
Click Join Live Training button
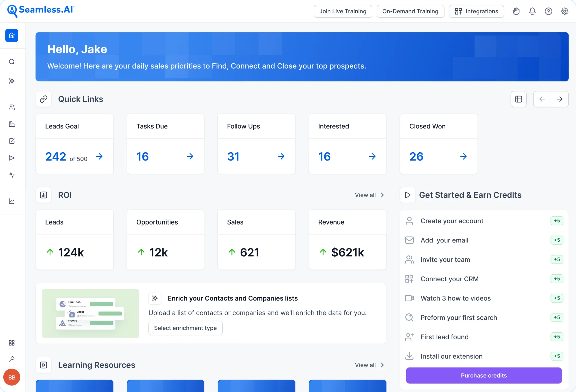click(343, 11)
